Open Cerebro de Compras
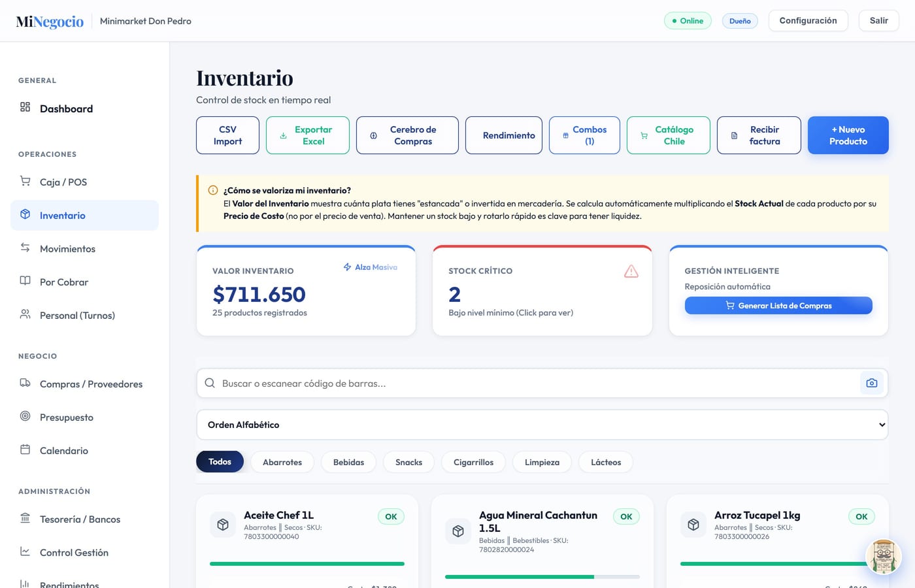The image size is (915, 588). pos(407,135)
